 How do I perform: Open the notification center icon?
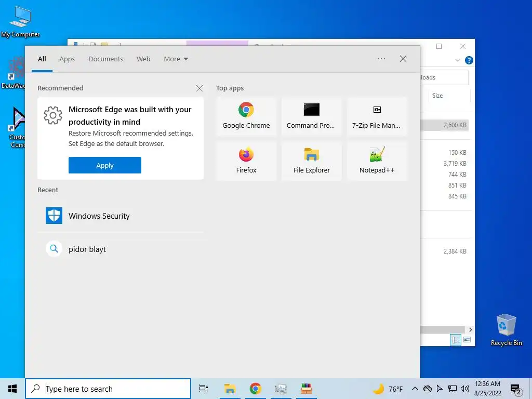(515, 390)
